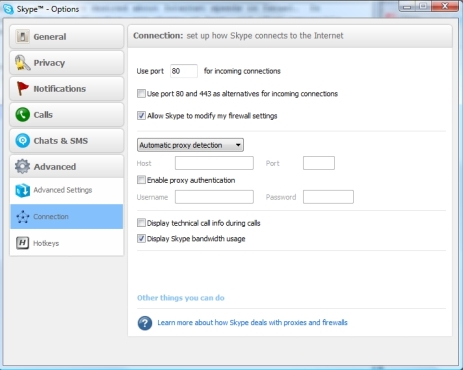Click the proxy Password field
This screenshot has width=463, height=370.
pos(328,197)
